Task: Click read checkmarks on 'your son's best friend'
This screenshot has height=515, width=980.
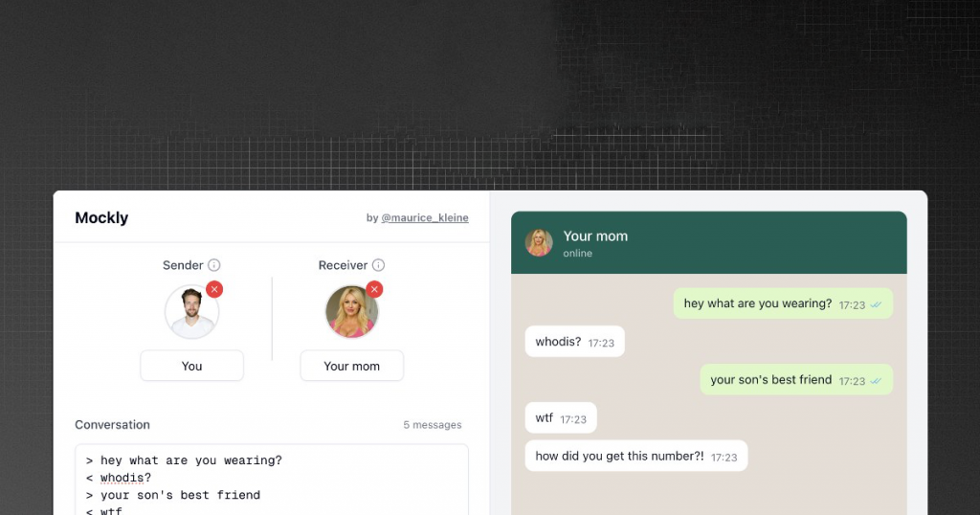Action: [876, 381]
